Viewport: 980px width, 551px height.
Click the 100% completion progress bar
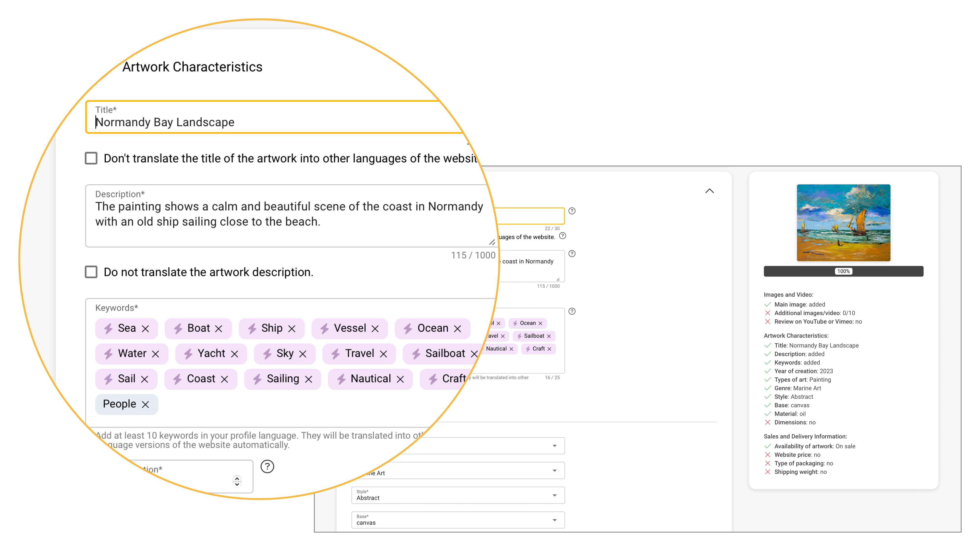click(x=844, y=271)
